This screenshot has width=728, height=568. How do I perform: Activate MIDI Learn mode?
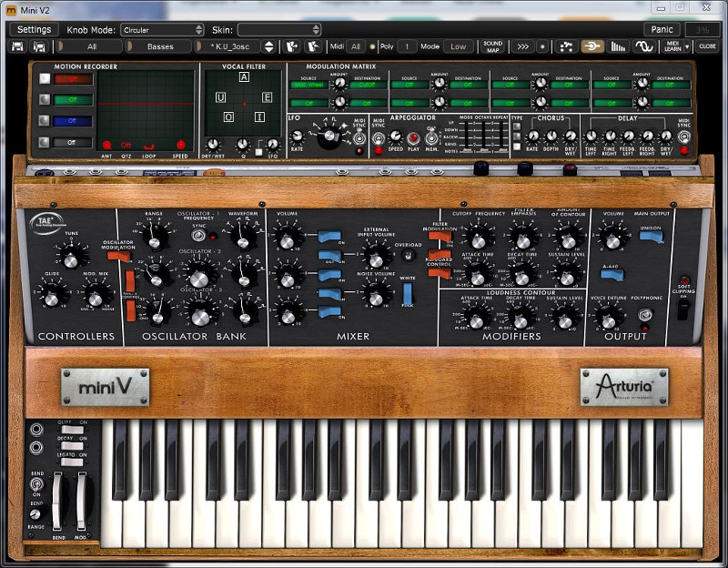point(672,46)
